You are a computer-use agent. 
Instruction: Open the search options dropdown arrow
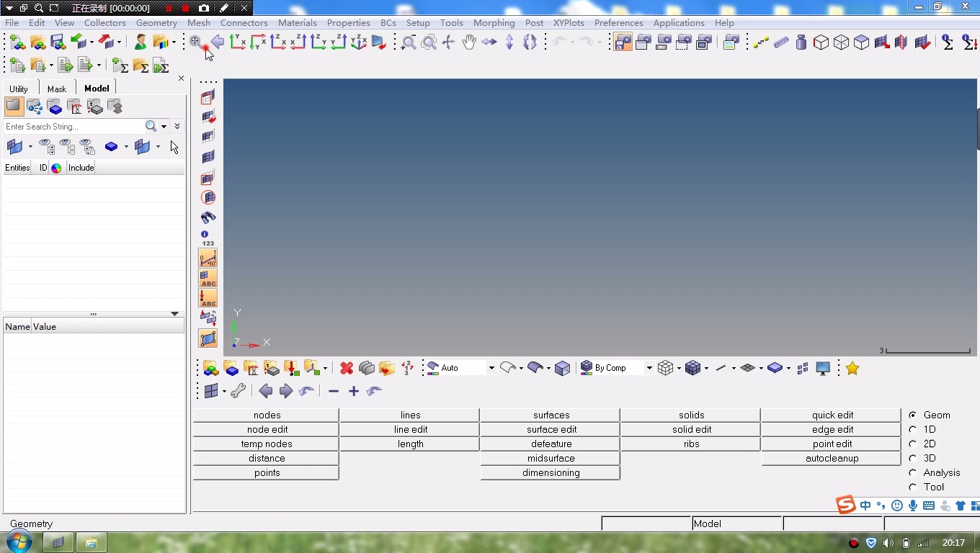tap(164, 127)
